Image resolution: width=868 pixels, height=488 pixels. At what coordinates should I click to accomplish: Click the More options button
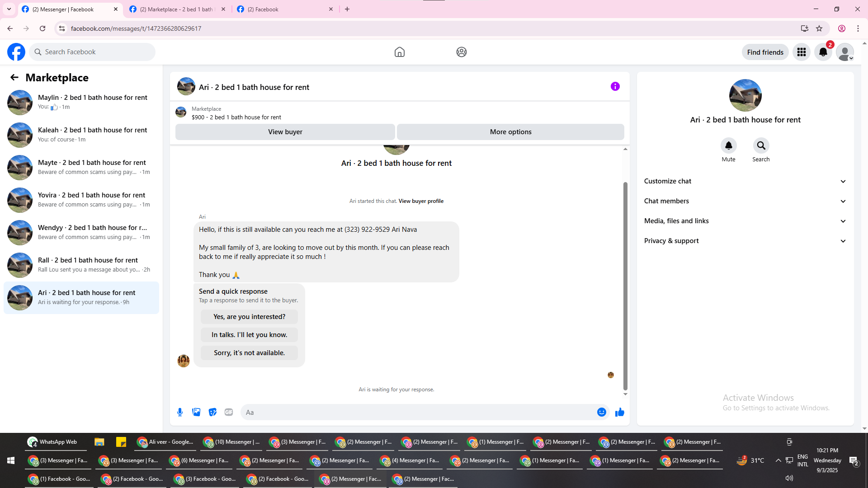[511, 132]
